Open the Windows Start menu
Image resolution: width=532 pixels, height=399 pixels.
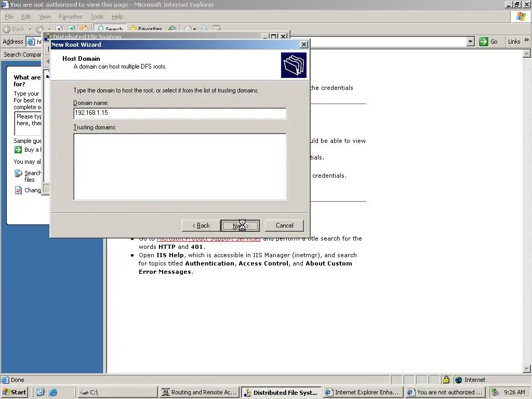point(14,392)
